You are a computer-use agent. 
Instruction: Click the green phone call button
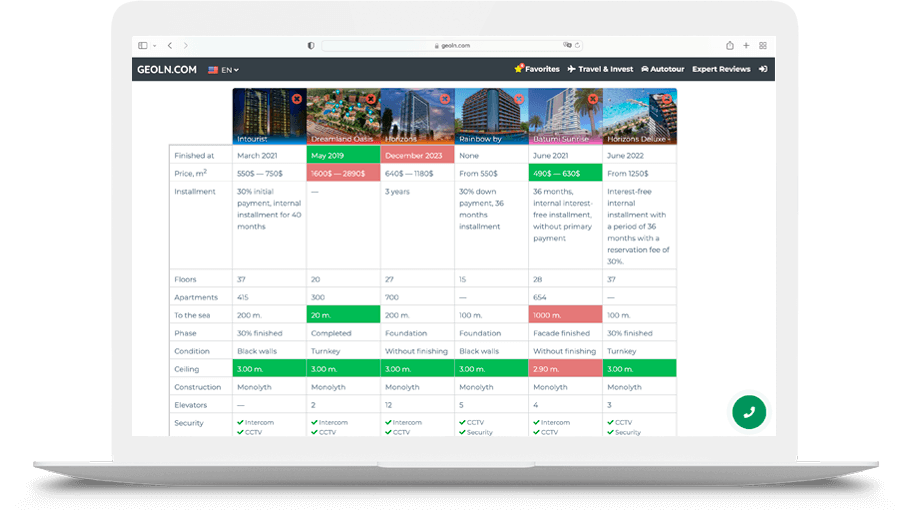pyautogui.click(x=748, y=411)
